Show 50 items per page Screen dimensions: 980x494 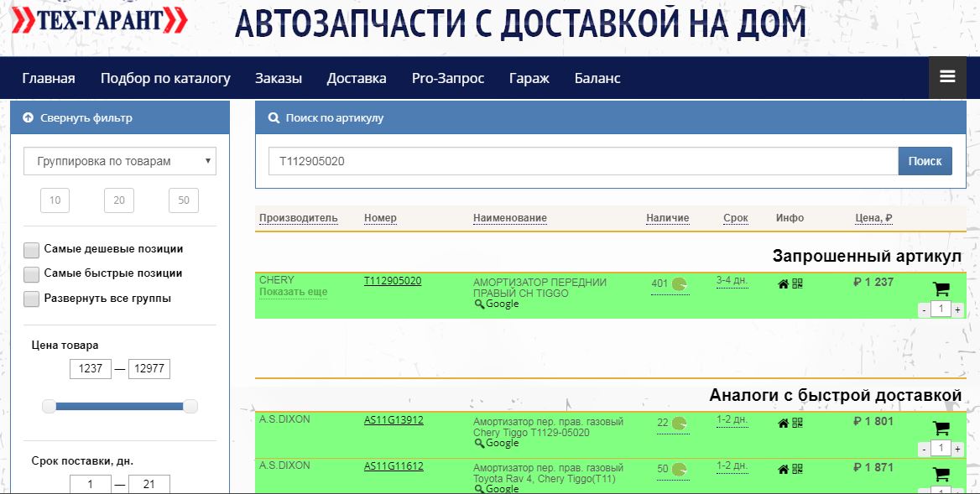click(x=183, y=200)
